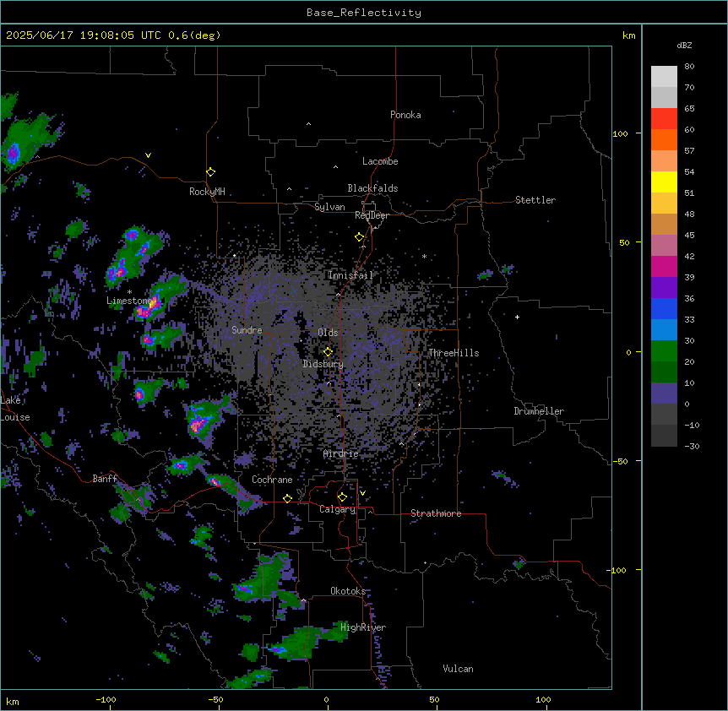Viewport: 728px width, 711px height.
Task: Click the legend value -30
Action: (x=692, y=446)
